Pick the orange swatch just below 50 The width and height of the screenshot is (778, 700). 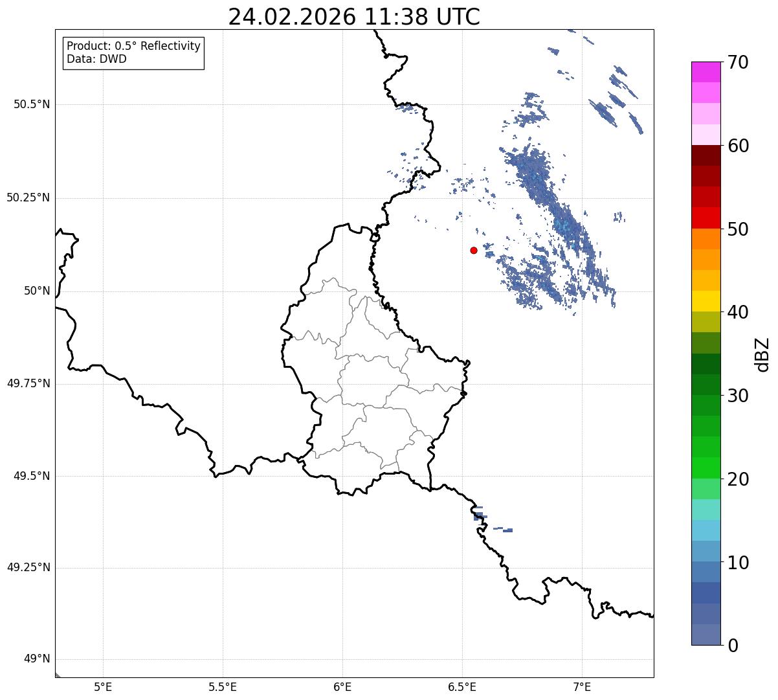706,239
